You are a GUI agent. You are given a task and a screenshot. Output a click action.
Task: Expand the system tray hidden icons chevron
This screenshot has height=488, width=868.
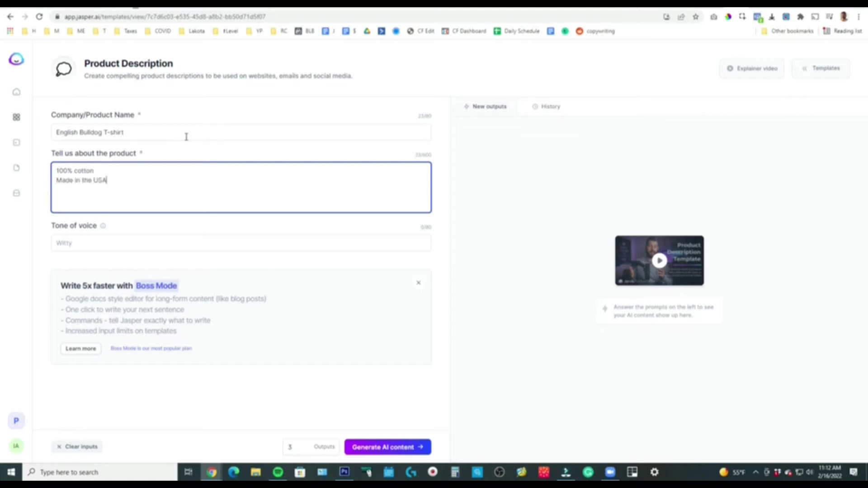pos(755,472)
